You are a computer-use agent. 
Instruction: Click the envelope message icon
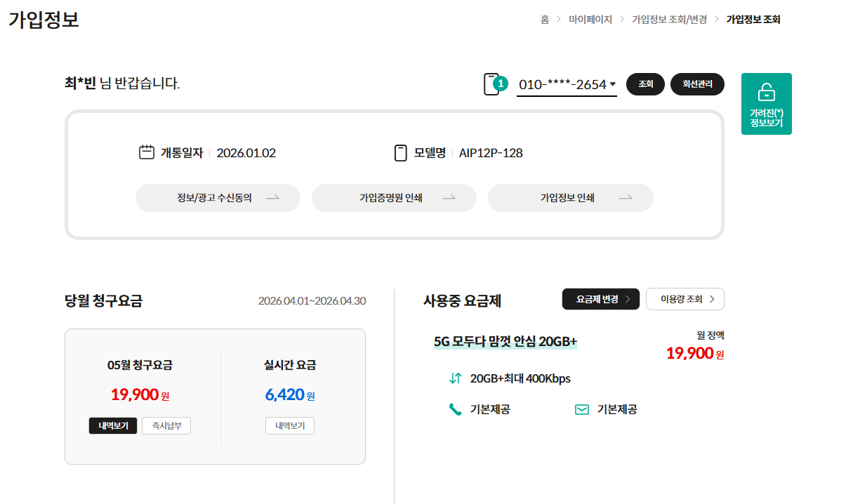582,409
